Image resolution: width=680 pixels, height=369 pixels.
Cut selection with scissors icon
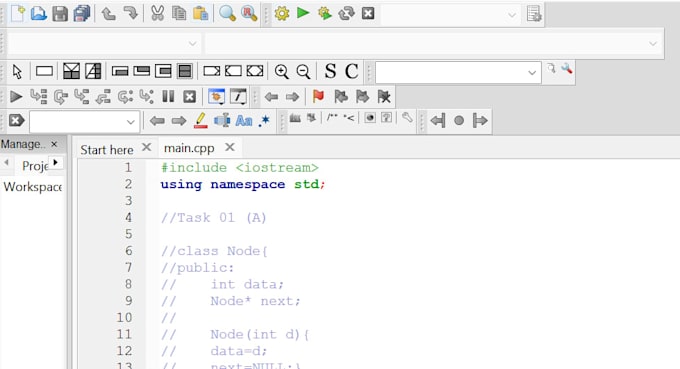pos(157,14)
